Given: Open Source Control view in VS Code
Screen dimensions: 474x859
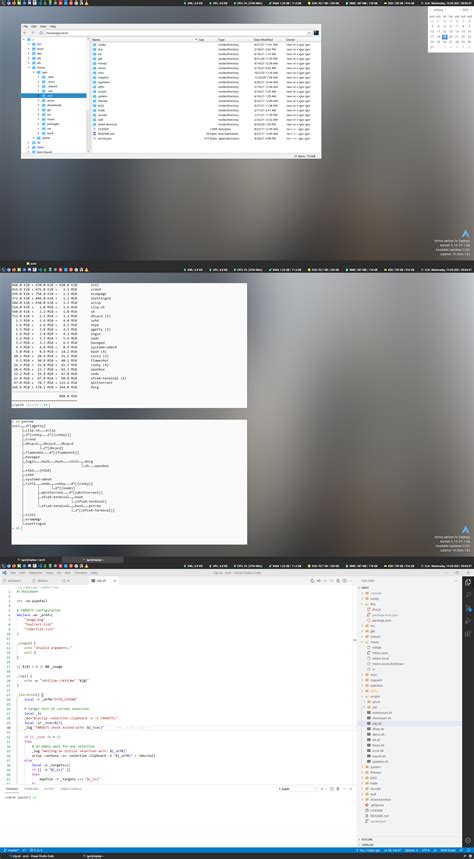Looking at the screenshot, I should click(467, 608).
